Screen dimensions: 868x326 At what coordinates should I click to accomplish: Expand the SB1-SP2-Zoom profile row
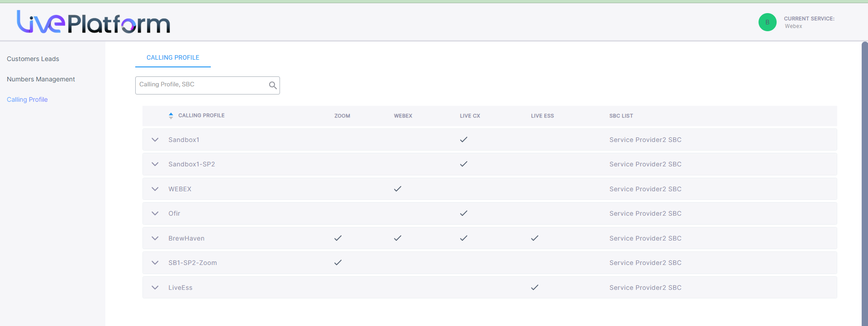tap(155, 263)
